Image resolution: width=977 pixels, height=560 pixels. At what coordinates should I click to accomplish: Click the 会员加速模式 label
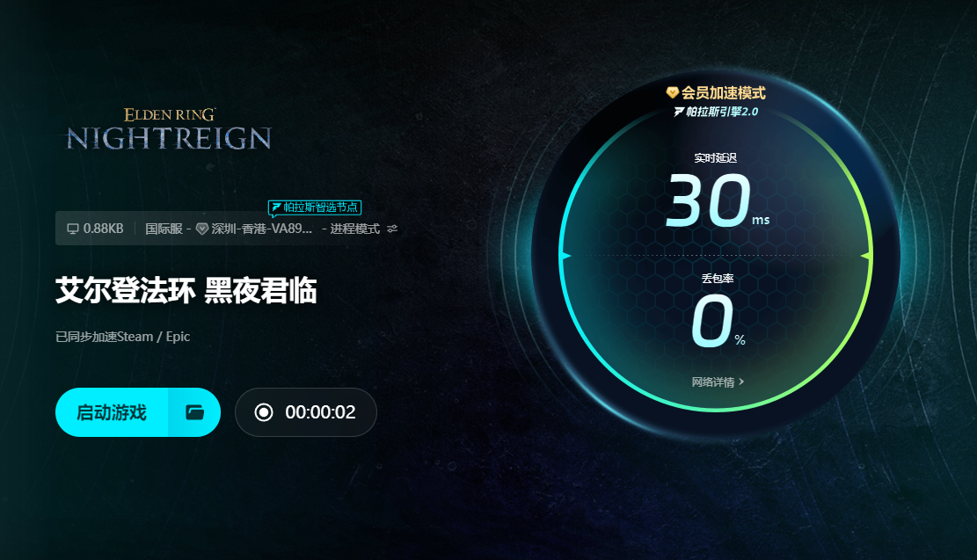click(x=724, y=93)
